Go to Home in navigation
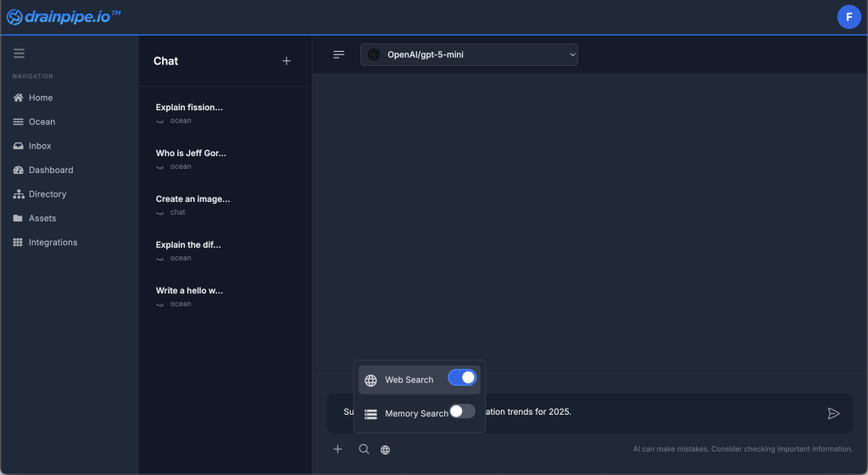This screenshot has width=868, height=475. point(40,98)
